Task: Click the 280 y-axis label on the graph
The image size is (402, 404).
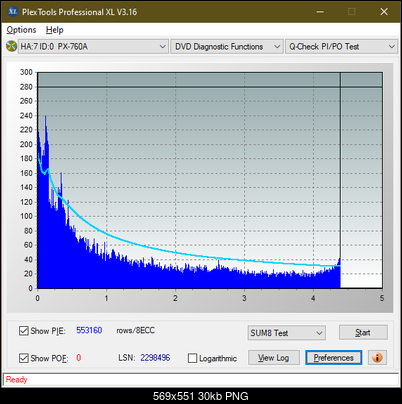Action: (x=26, y=87)
